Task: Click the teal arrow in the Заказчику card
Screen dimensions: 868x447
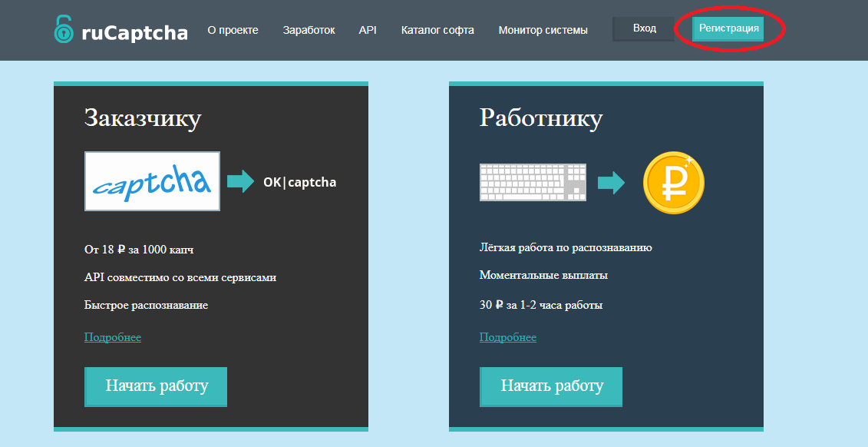Action: tap(240, 182)
